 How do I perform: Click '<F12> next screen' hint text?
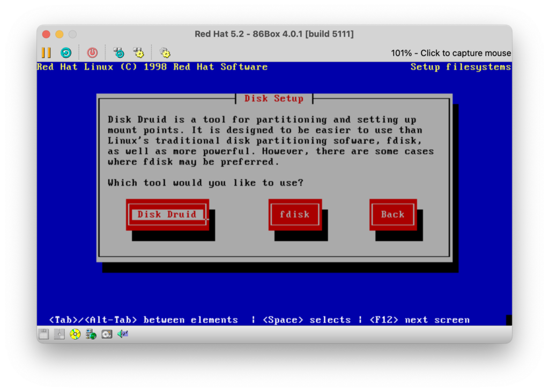[420, 320]
